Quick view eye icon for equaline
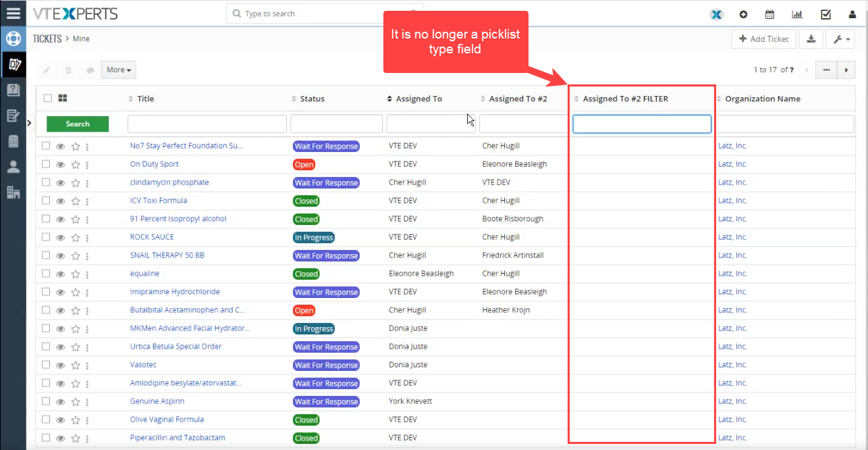 61,274
